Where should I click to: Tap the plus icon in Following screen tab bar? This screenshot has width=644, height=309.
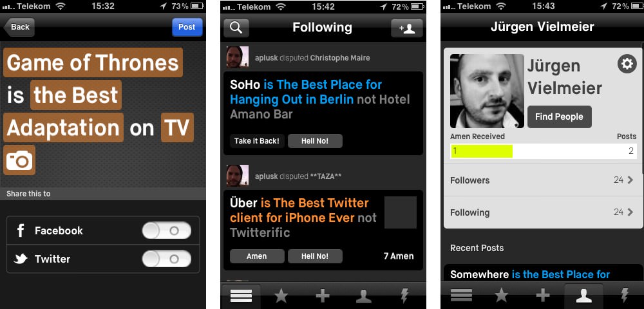pos(323,295)
